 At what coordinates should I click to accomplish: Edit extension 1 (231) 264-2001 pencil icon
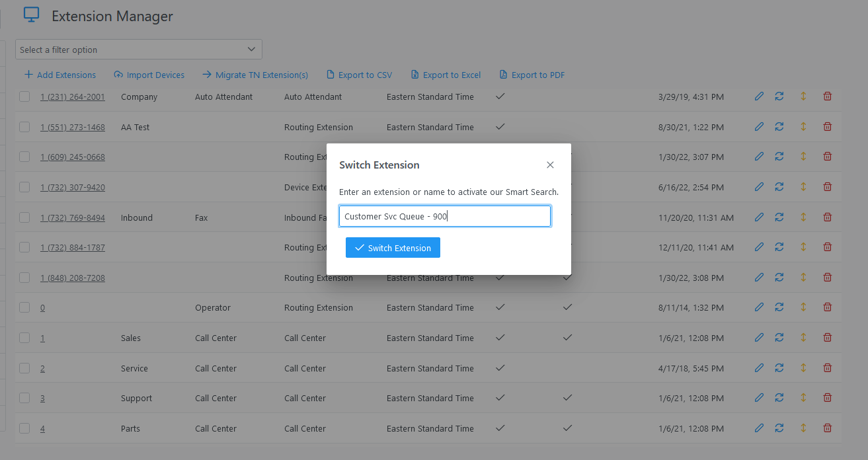(759, 96)
